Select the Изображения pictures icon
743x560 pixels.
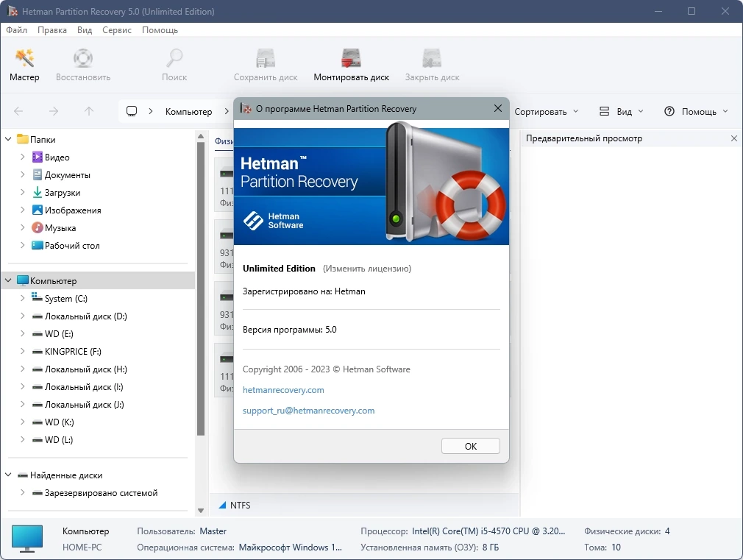click(37, 210)
